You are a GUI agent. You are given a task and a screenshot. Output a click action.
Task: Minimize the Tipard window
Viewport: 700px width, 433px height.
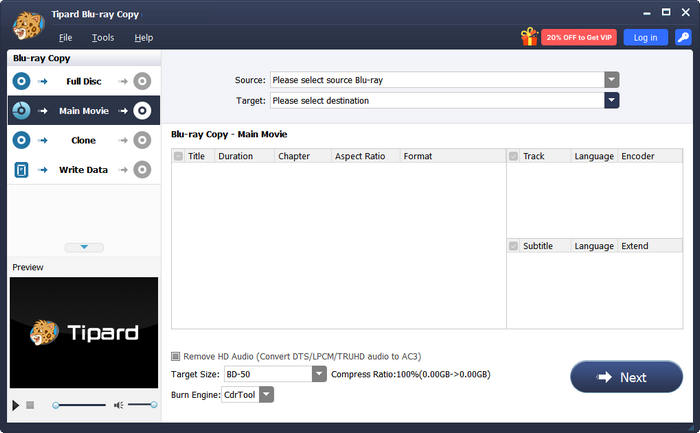[x=647, y=13]
